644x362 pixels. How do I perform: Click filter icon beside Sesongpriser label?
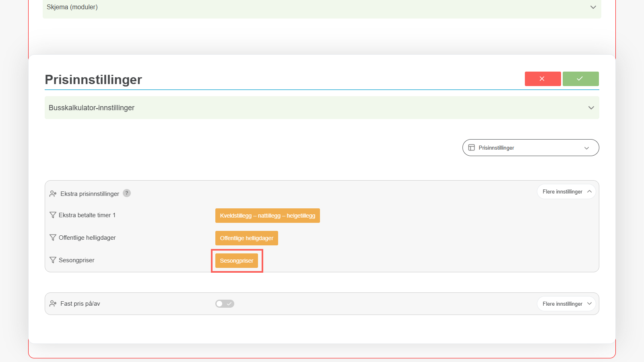click(x=53, y=260)
